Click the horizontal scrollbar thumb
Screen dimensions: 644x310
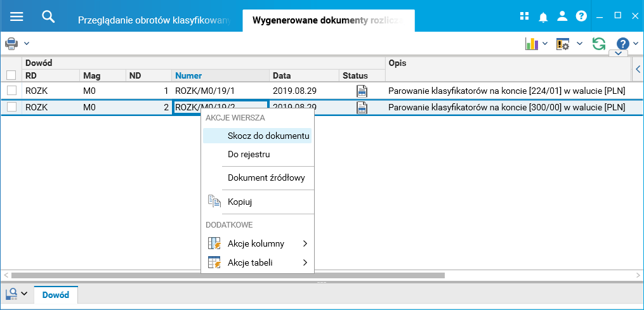(228, 276)
